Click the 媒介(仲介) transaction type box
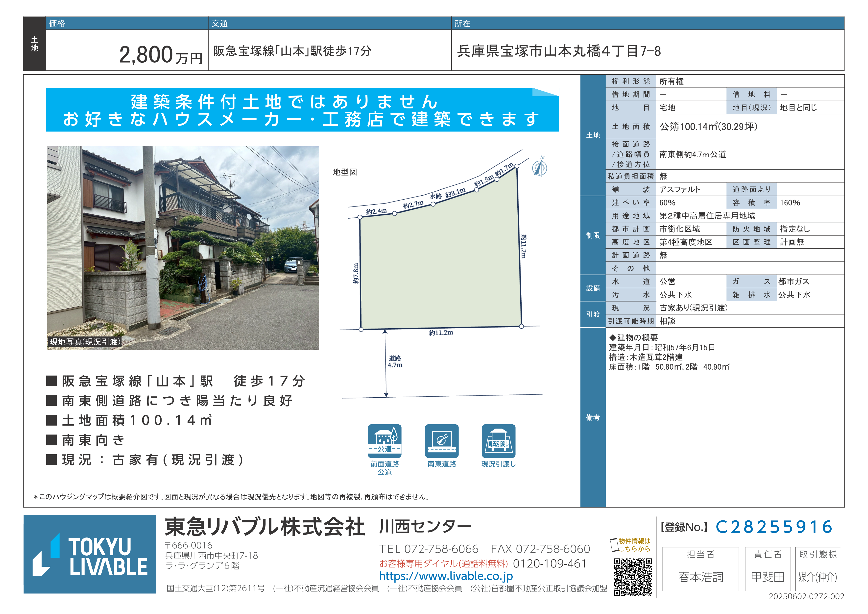Screen dimensions: 868x614 pos(818,577)
